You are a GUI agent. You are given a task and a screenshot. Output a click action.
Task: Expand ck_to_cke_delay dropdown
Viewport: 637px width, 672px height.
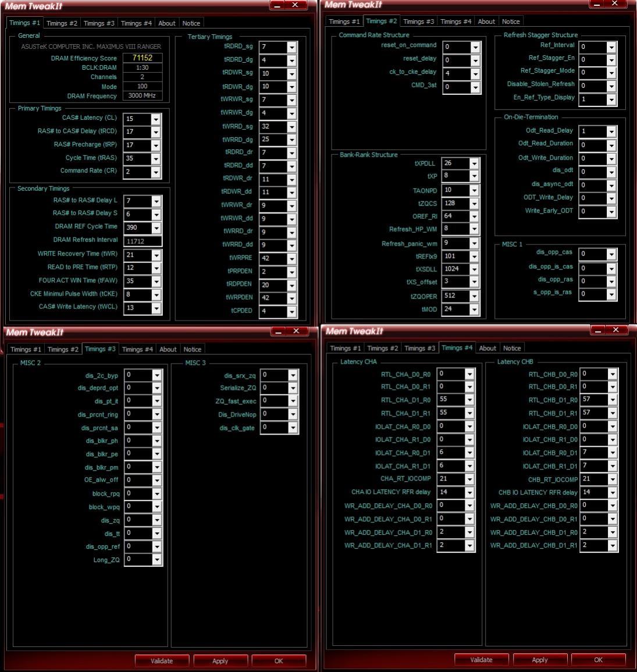pyautogui.click(x=475, y=74)
